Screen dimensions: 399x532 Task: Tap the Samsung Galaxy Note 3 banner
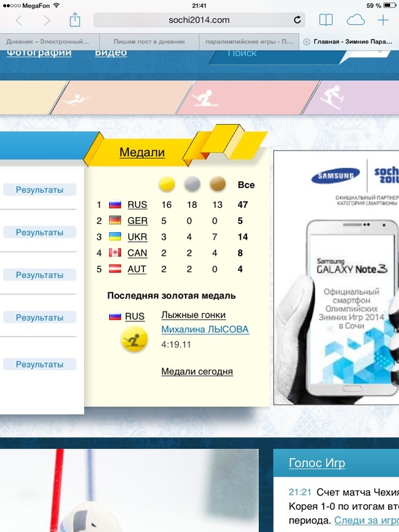(336, 278)
